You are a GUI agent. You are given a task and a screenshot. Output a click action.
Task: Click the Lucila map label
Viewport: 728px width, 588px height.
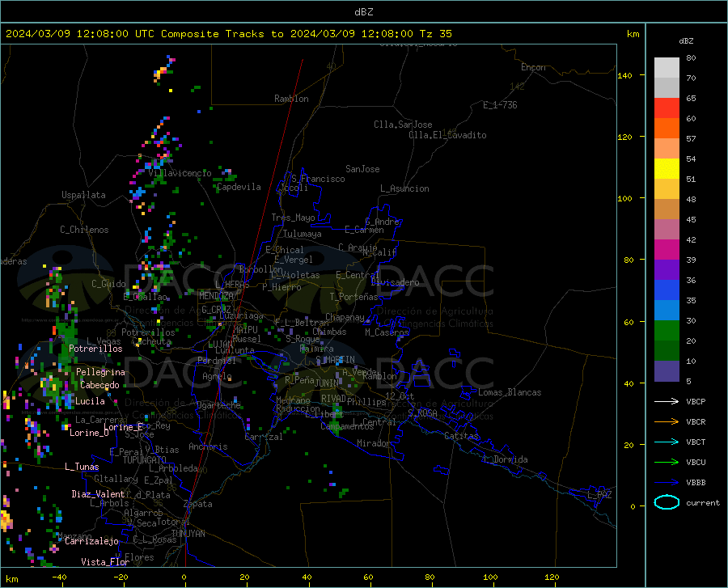point(90,401)
